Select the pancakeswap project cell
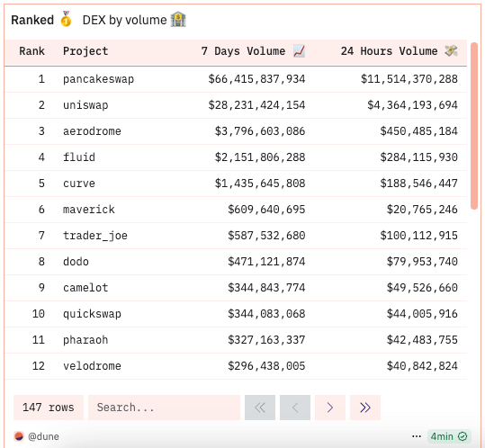 (98, 79)
